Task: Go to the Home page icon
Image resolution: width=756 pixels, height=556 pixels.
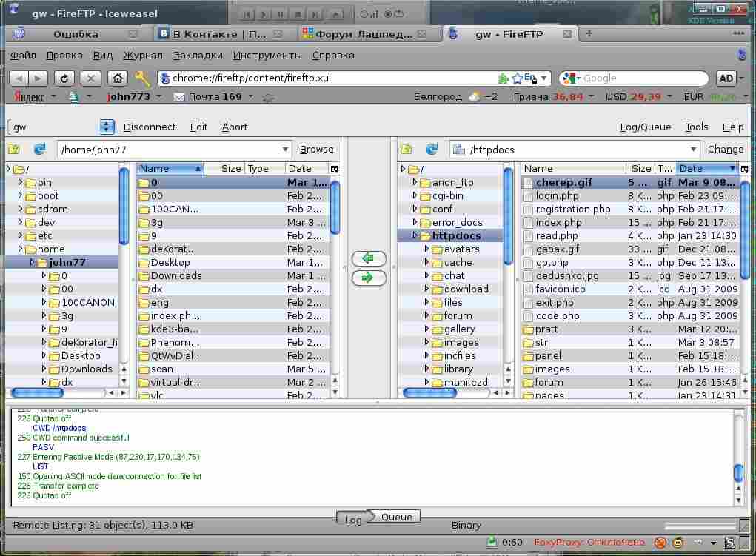Action: [x=117, y=78]
